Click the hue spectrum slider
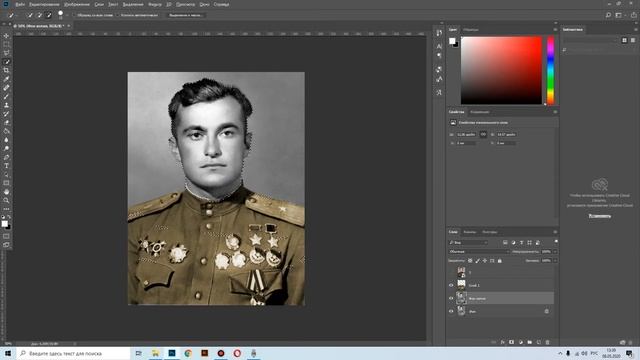 pos(551,70)
